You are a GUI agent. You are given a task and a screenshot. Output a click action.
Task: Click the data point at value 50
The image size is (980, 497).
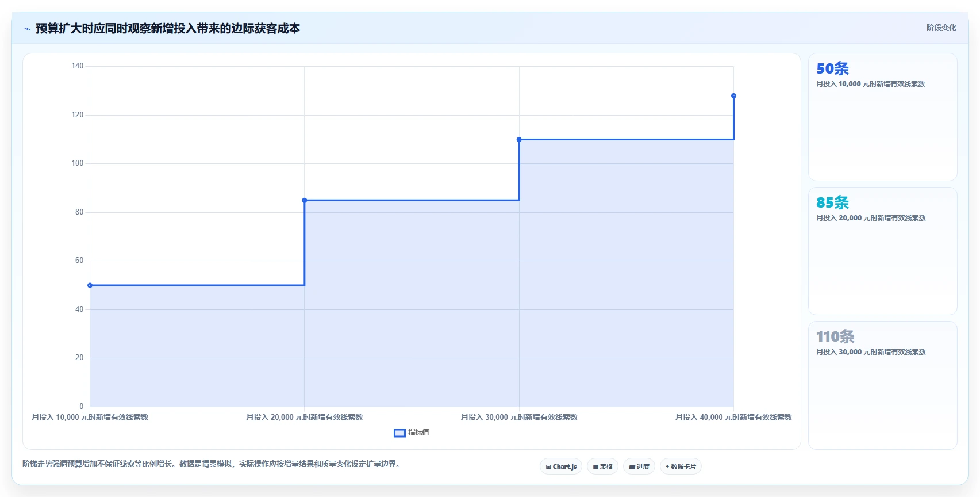[90, 285]
